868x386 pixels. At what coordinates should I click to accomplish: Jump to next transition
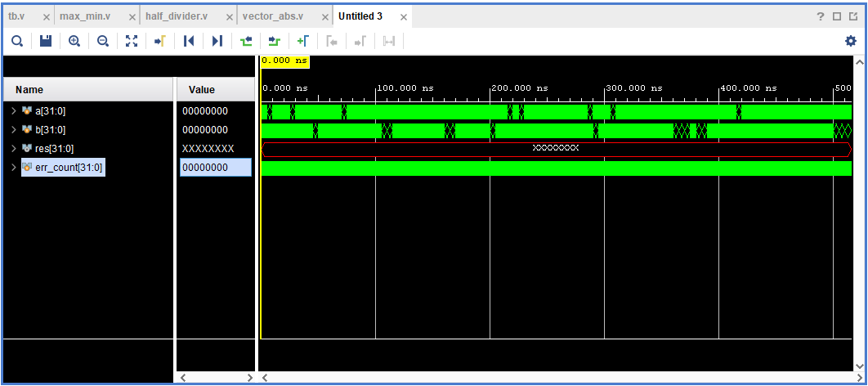coord(275,41)
